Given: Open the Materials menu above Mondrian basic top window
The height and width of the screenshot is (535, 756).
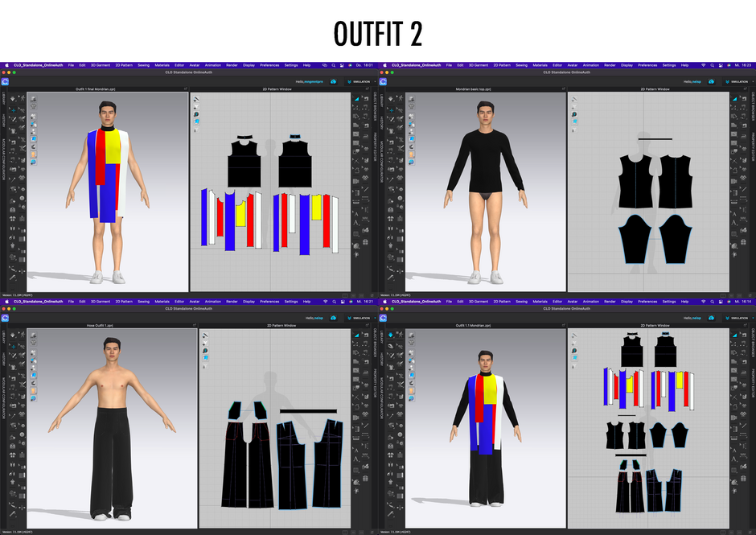Looking at the screenshot, I should tap(540, 65).
